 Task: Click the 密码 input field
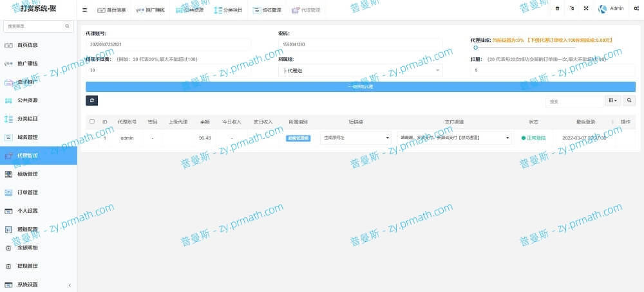360,44
